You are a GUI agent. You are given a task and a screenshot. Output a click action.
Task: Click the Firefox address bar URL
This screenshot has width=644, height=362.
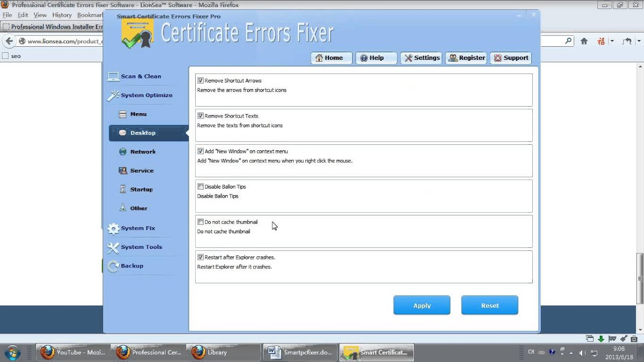(65, 41)
